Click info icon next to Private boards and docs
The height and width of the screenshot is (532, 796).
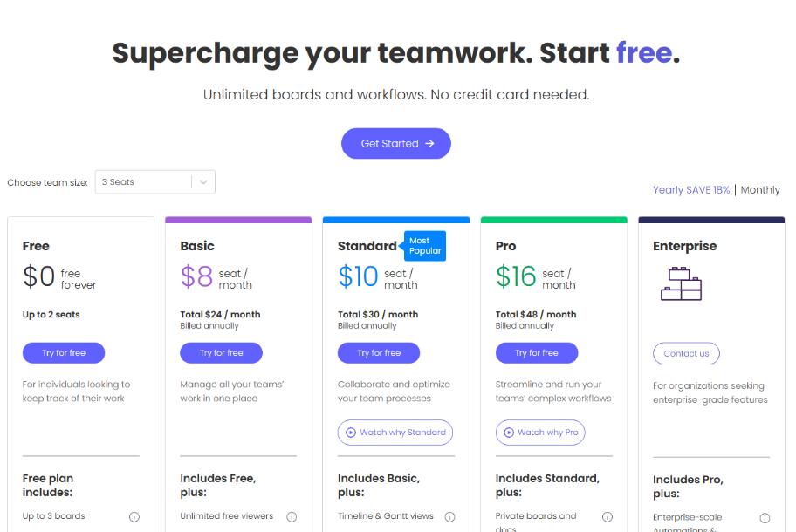(x=607, y=516)
